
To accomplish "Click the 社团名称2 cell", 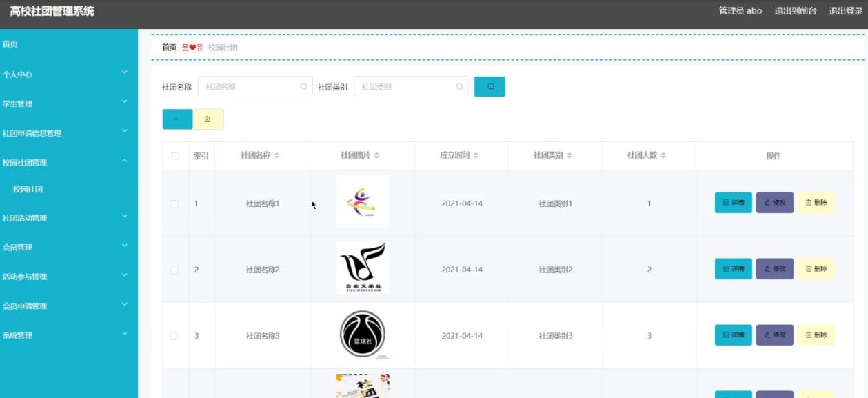I will [x=263, y=270].
